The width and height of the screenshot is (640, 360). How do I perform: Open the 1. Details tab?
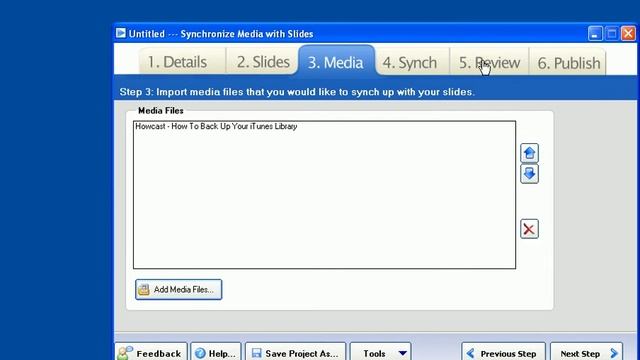pyautogui.click(x=181, y=62)
